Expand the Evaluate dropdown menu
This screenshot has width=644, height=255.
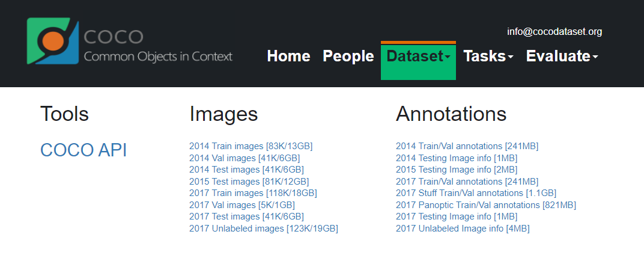[562, 56]
